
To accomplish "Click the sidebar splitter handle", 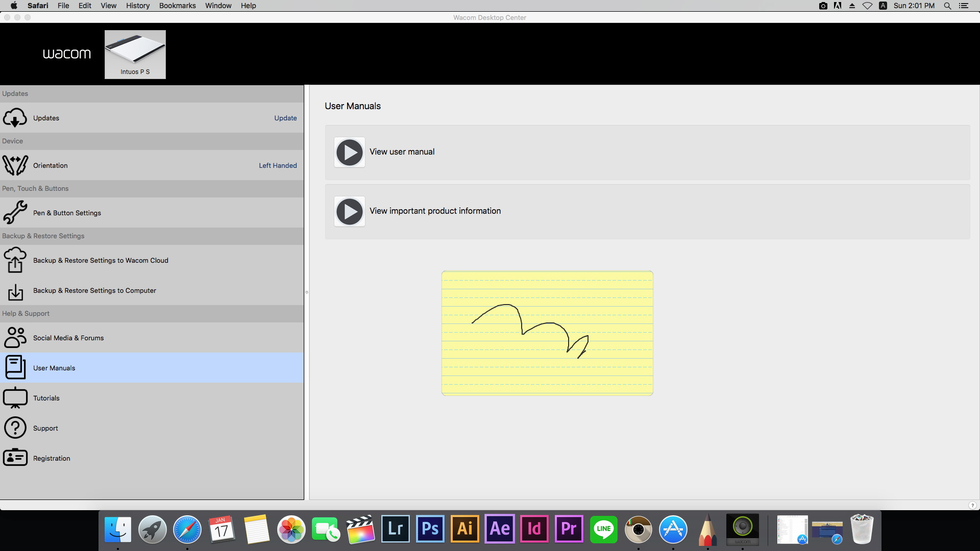I will [307, 292].
